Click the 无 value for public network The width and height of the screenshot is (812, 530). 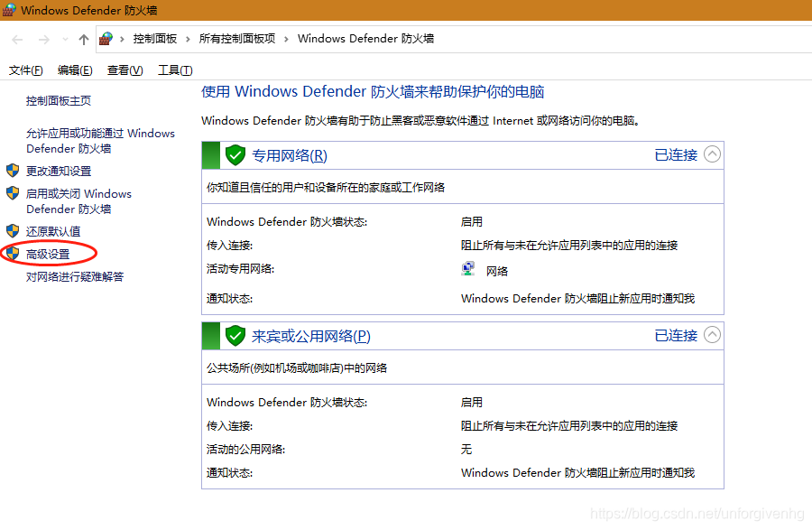pyautogui.click(x=466, y=449)
